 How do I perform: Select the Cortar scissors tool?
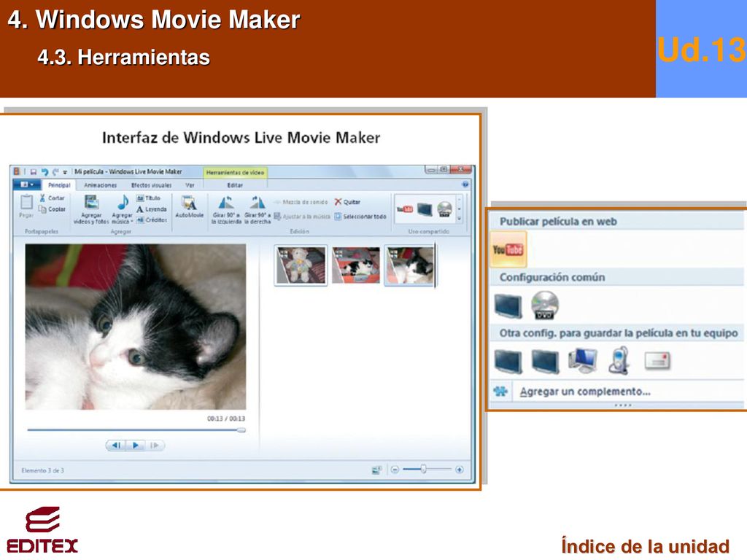coord(52,198)
